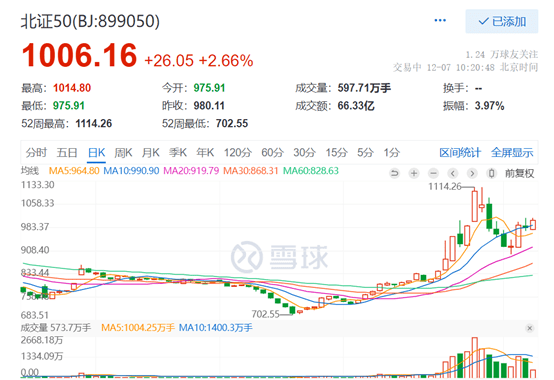Open 区间统计 range statistics link
Image resolution: width=554 pixels, height=380 pixels.
tap(460, 153)
